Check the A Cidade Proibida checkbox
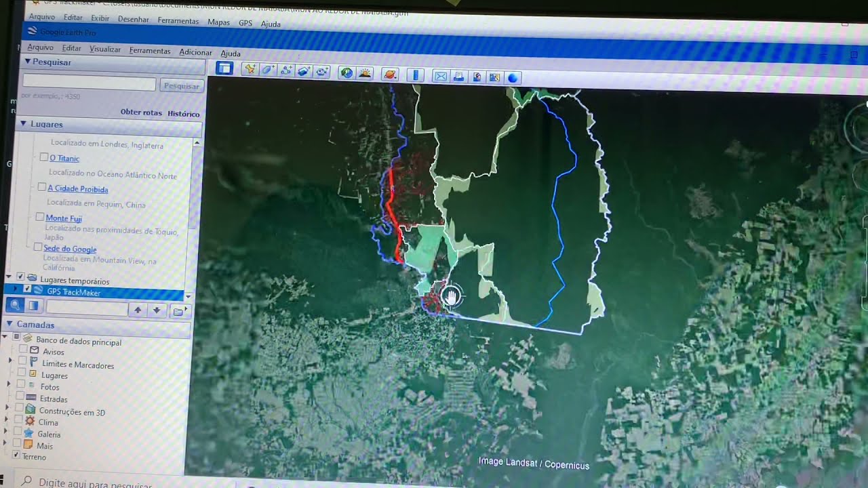 (x=42, y=187)
